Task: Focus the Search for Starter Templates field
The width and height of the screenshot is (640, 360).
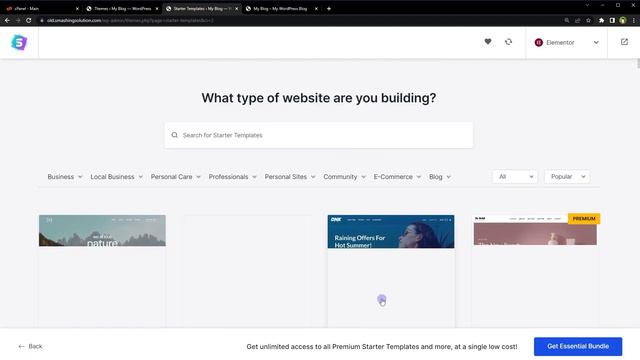Action: (319, 135)
